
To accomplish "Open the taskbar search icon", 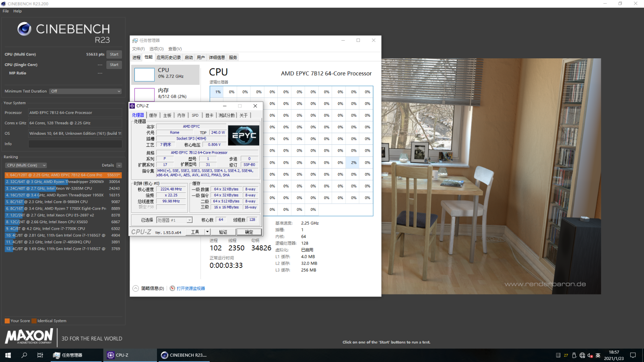I will pos(24,355).
